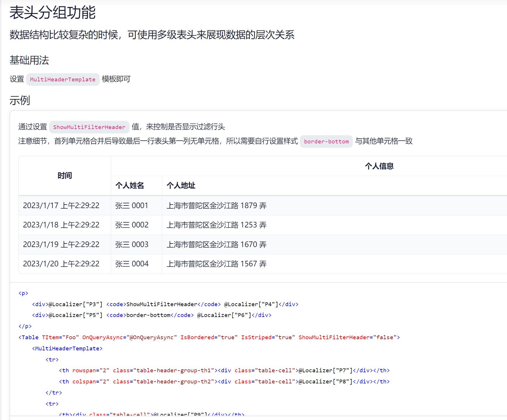Click the Localizer["P5"] border-bottom code line
The width and height of the screenshot is (507, 420).
[x=152, y=315]
